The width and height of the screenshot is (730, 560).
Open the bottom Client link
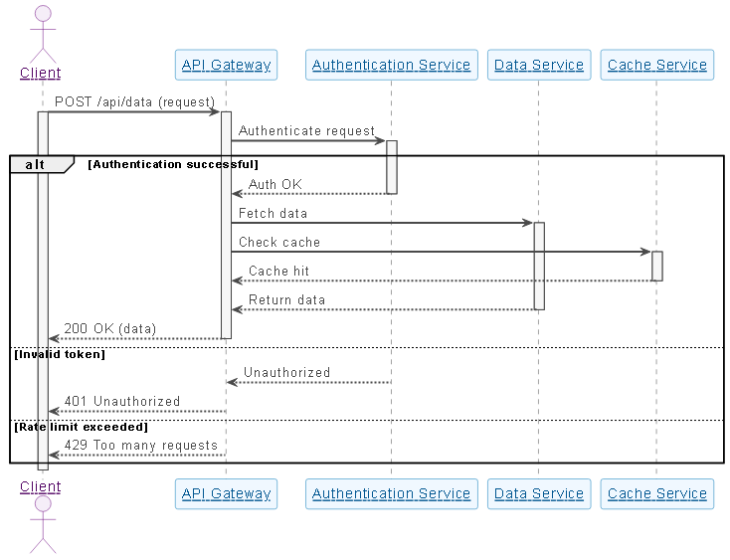click(x=41, y=487)
